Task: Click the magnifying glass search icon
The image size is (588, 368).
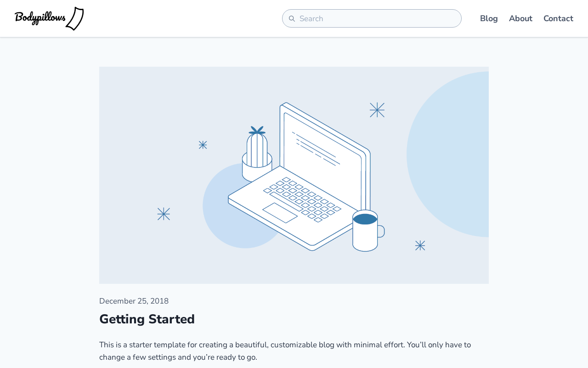Action: (x=292, y=19)
